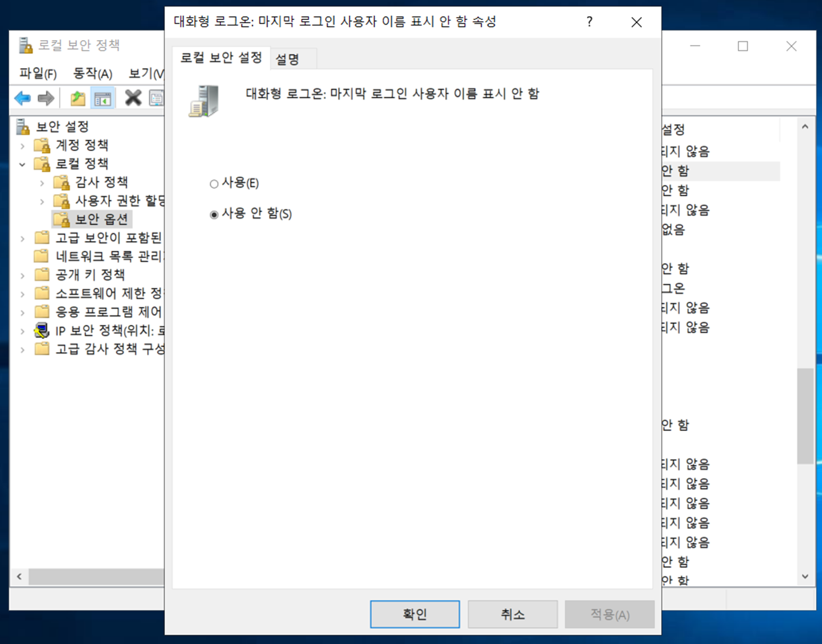
Task: Open the 로컬 보안 설정 tab
Action: coord(221,58)
